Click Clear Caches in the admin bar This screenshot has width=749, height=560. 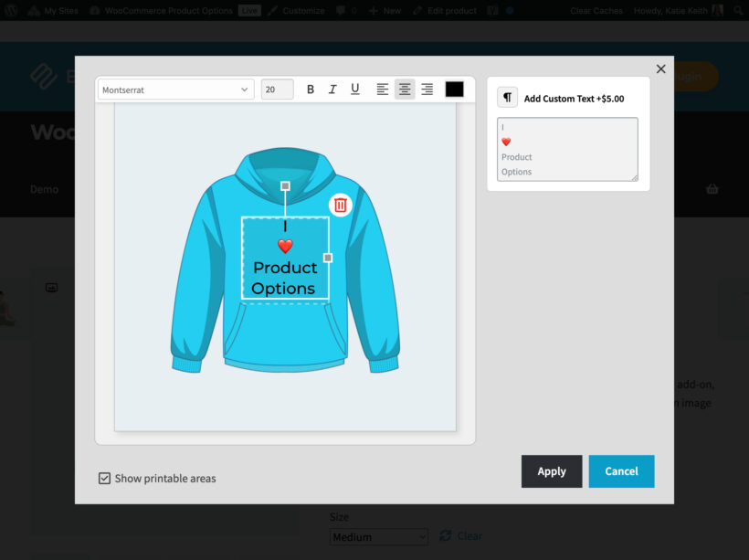pos(596,10)
